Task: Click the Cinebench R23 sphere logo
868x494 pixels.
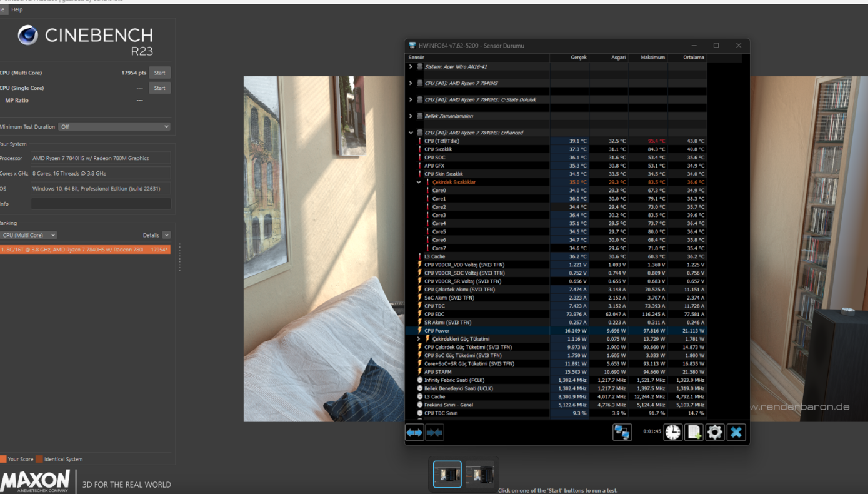Action: tap(27, 35)
